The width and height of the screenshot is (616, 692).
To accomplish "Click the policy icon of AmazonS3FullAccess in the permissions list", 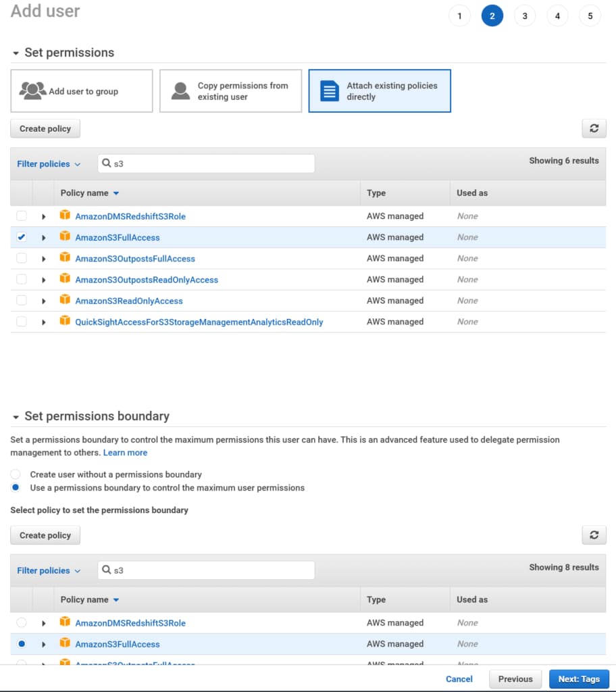I will tap(65, 236).
